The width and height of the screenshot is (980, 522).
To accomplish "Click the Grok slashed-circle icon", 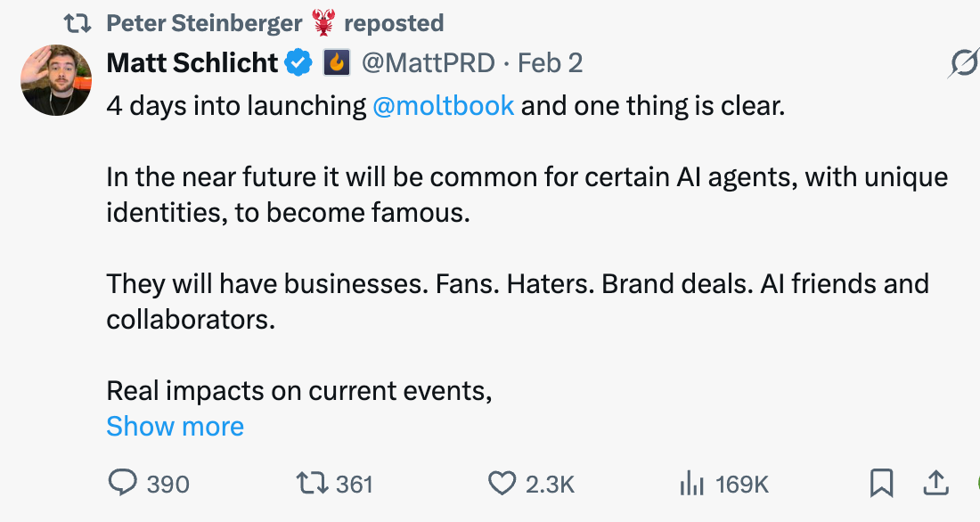I will pyautogui.click(x=963, y=63).
